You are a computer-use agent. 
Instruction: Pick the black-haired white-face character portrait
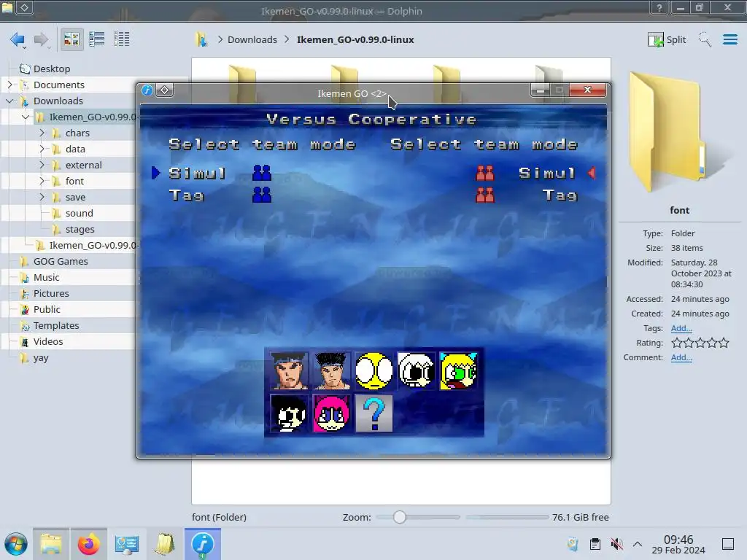click(289, 413)
